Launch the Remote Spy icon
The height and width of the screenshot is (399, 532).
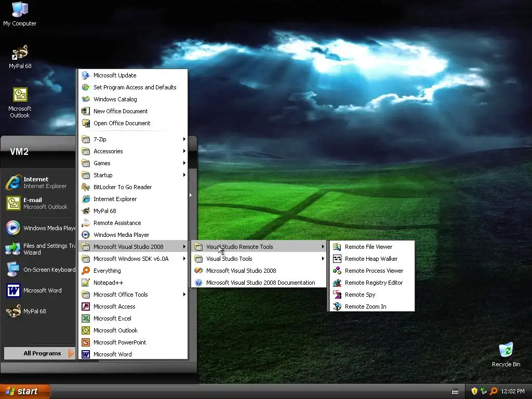tap(337, 295)
